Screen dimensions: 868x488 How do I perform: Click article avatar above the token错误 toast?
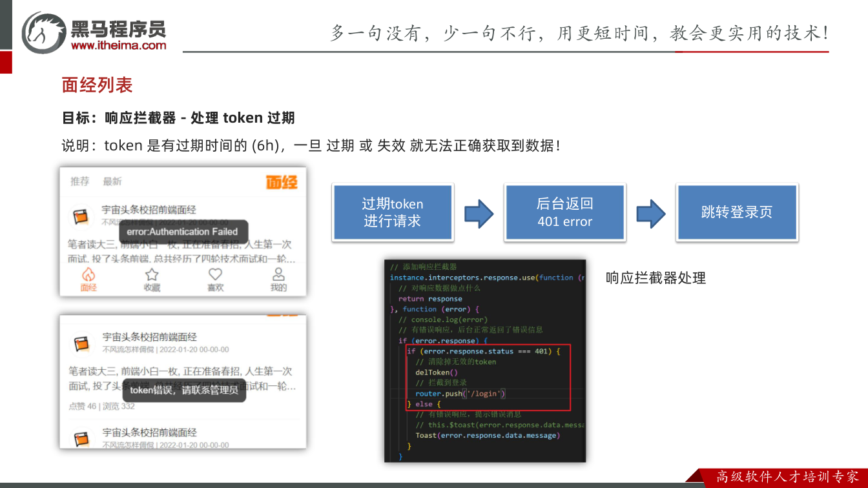(81, 344)
